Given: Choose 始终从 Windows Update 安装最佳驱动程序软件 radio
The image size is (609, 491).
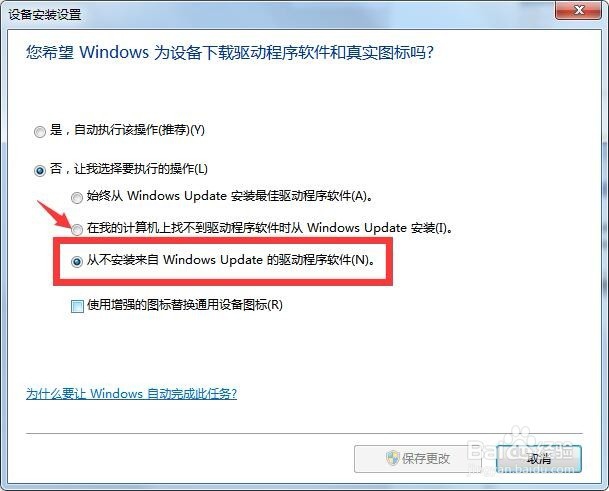Looking at the screenshot, I should (x=77, y=197).
